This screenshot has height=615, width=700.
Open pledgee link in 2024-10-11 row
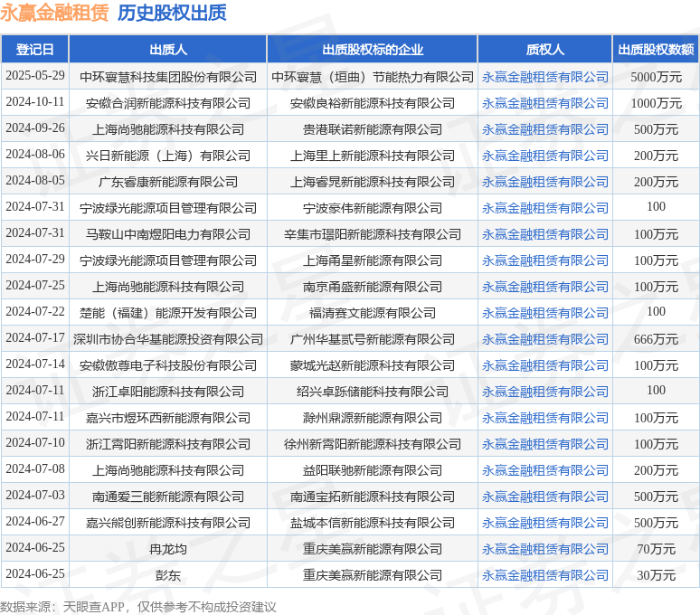[x=544, y=103]
